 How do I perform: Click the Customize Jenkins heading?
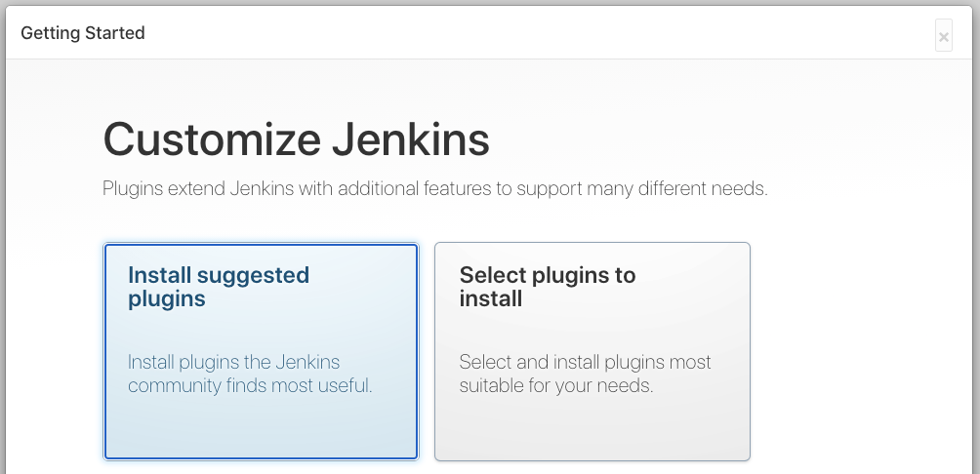tap(296, 138)
